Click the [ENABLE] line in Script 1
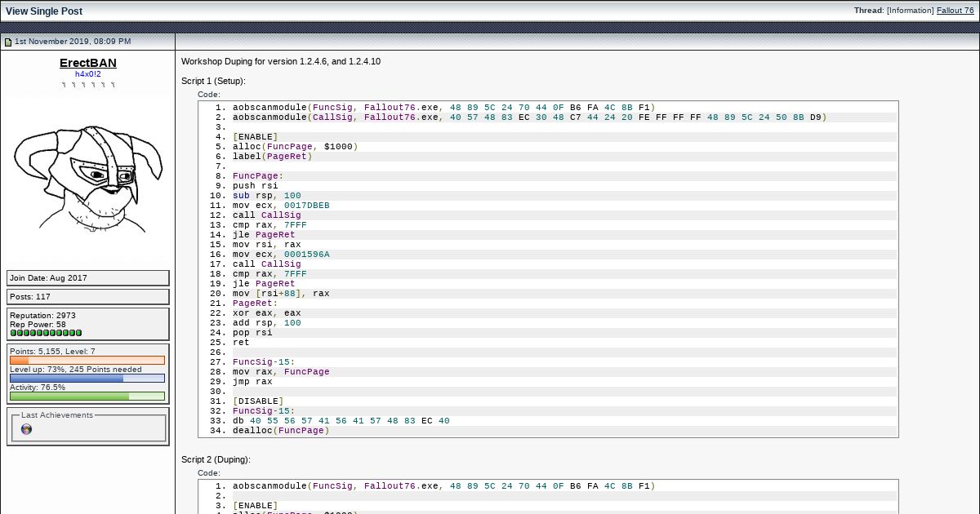Viewport: 980px width, 514px height. click(x=255, y=137)
